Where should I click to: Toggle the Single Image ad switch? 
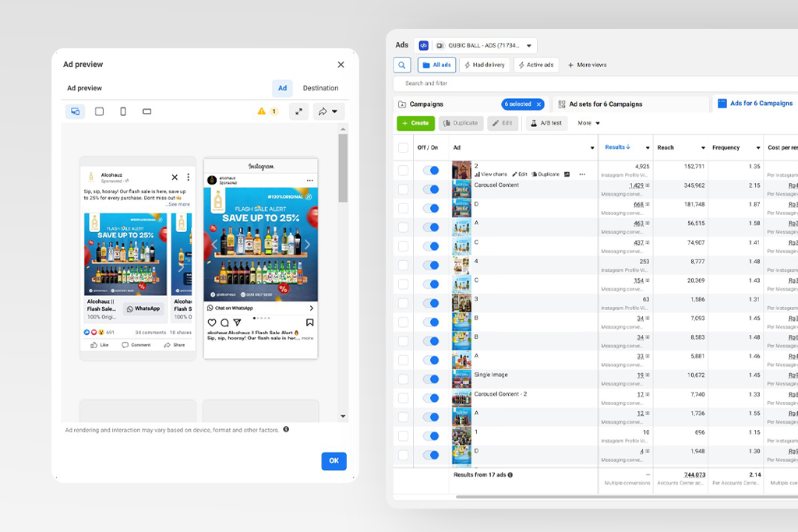point(429,379)
